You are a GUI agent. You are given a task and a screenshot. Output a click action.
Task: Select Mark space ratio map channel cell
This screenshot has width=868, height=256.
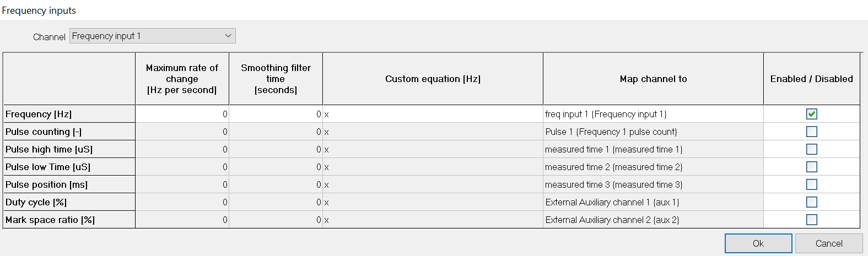653,220
